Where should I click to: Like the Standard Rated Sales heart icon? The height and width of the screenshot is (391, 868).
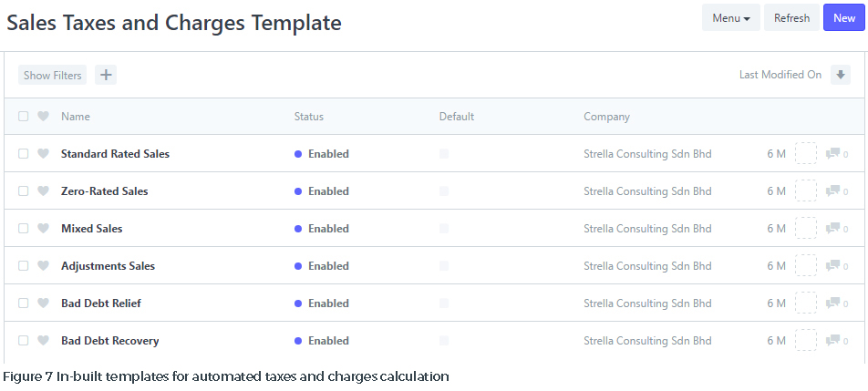tap(43, 154)
